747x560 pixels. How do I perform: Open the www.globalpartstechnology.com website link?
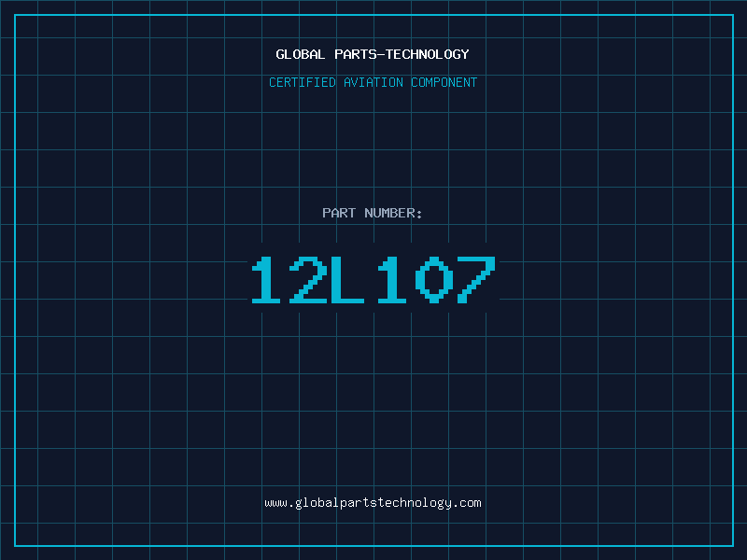(x=373, y=503)
